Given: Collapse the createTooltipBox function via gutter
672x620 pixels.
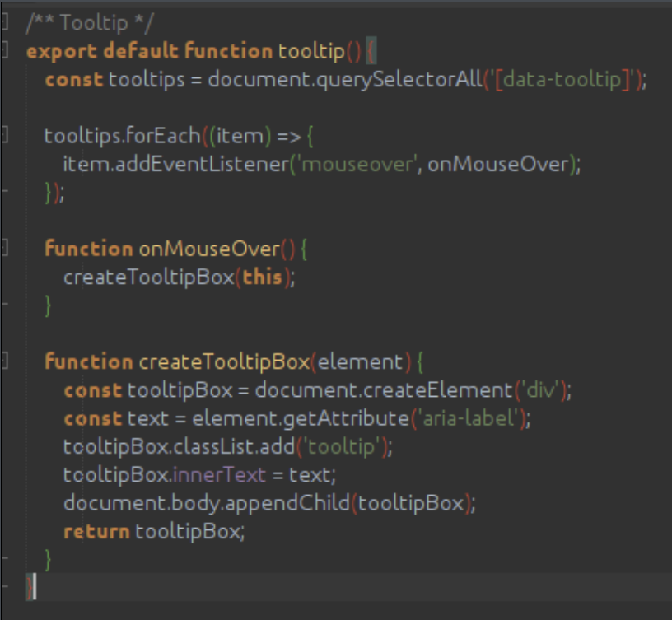Looking at the screenshot, I should (4, 361).
